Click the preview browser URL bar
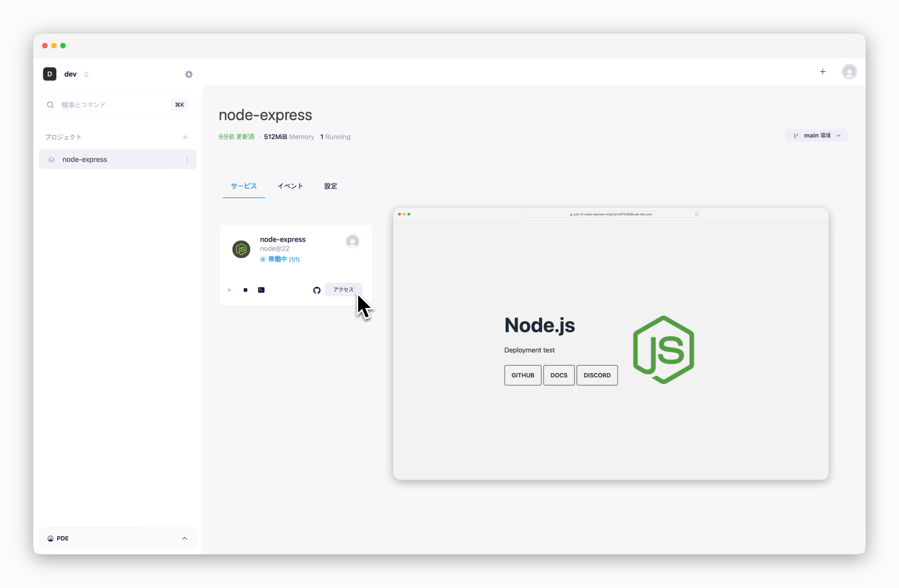 [610, 214]
